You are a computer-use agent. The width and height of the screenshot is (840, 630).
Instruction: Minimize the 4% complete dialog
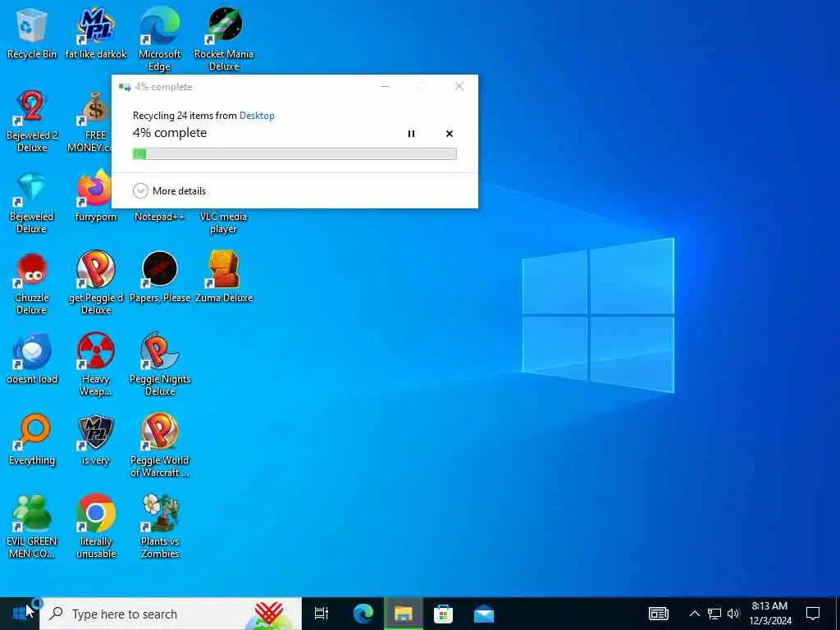point(385,86)
